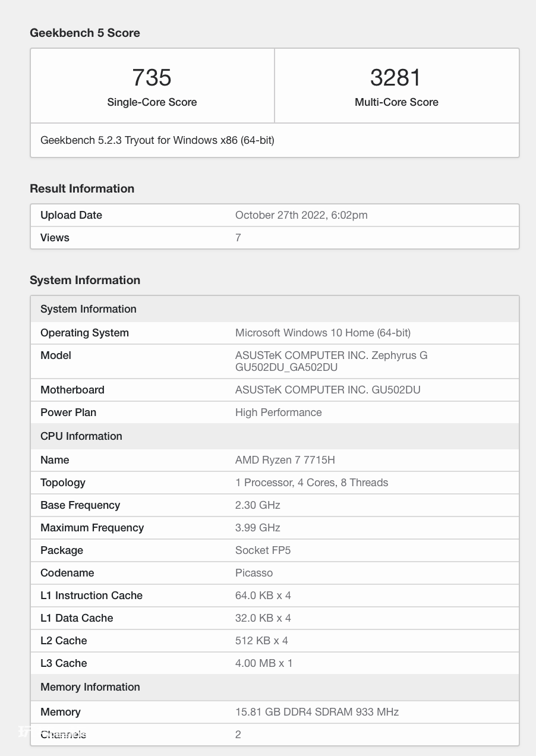Select the Maximum Frequency label
The height and width of the screenshot is (756, 536).
click(x=92, y=528)
